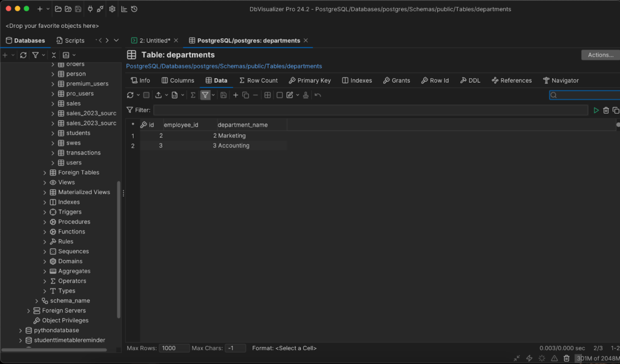Open the tool properties gear icon

112,9
